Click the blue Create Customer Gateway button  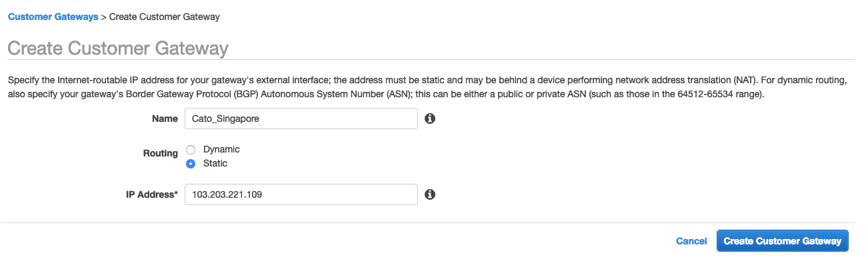tap(783, 241)
